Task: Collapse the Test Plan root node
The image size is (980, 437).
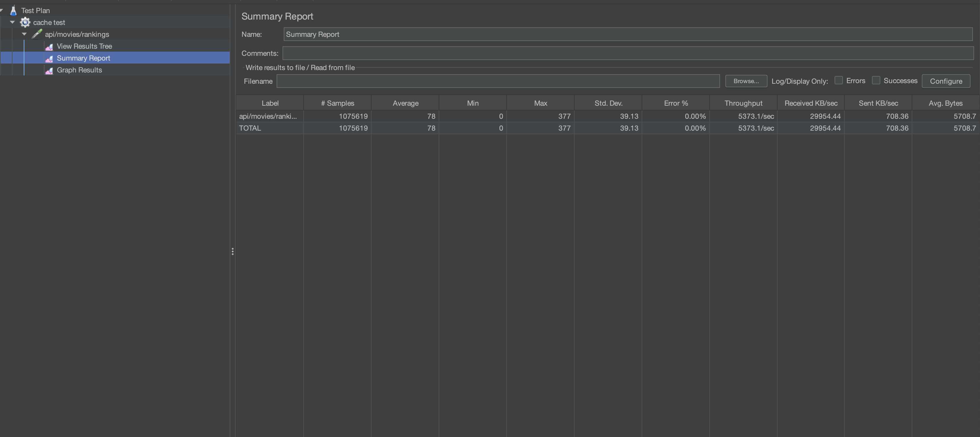Action: [1, 10]
